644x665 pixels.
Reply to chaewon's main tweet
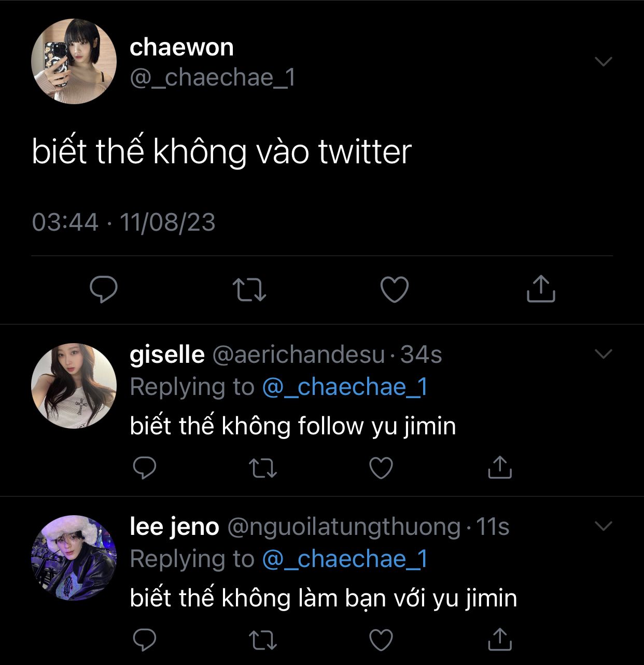point(104,289)
